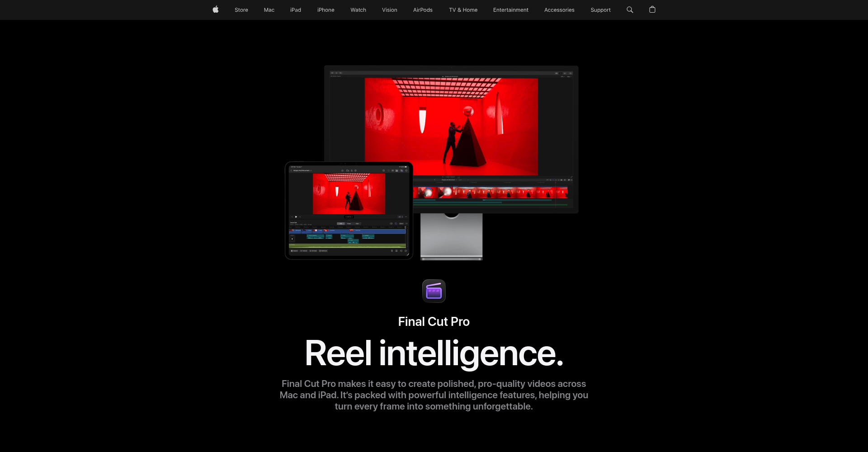This screenshot has height=452, width=868.
Task: Open the View dropdown in the Mac viewer toolbar
Action: coord(569,77)
